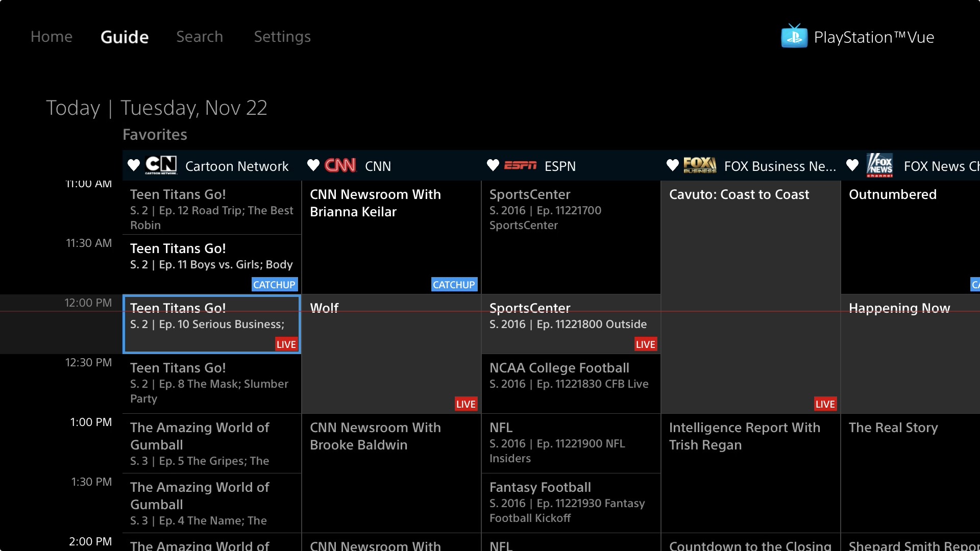Open Settings from the navigation bar
Viewport: 980px width, 551px height.
(282, 36)
